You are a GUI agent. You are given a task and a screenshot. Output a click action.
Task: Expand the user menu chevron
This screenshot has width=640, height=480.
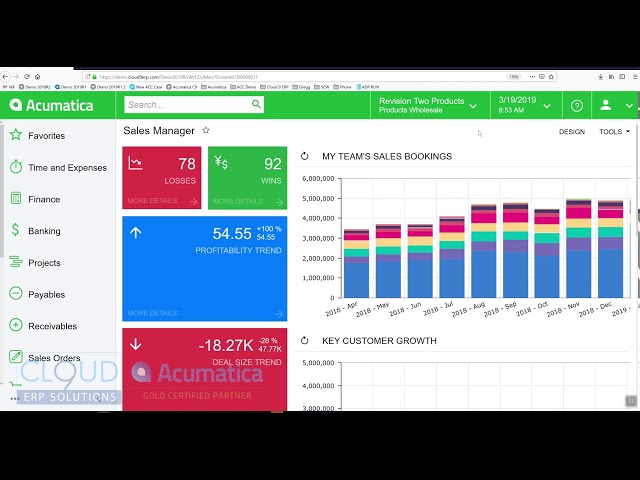[629, 106]
